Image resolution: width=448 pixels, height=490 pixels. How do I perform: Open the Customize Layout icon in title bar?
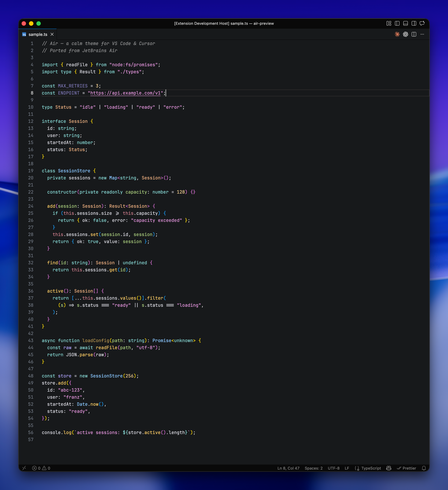[x=389, y=23]
